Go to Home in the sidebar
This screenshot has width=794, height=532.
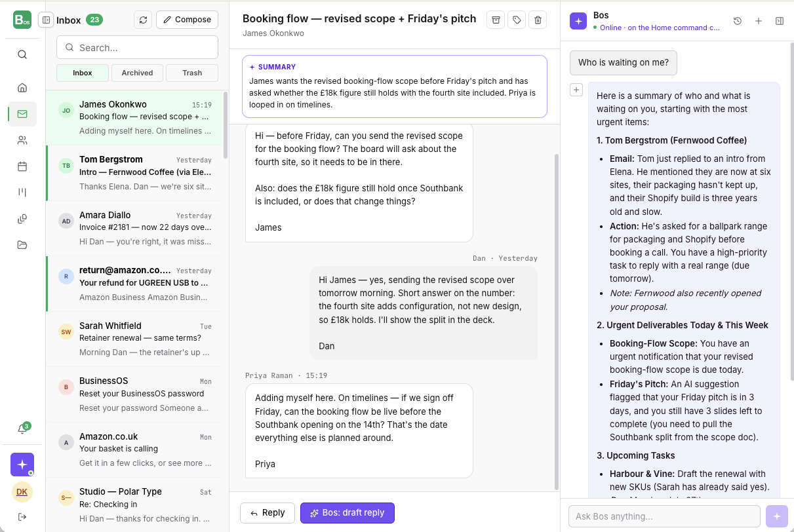point(22,87)
